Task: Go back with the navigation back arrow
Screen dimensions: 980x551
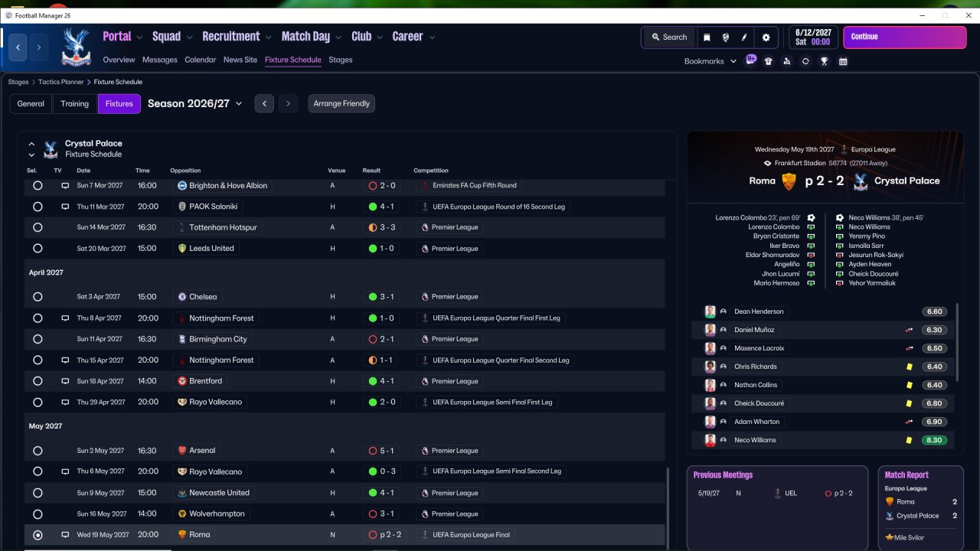Action: click(18, 47)
